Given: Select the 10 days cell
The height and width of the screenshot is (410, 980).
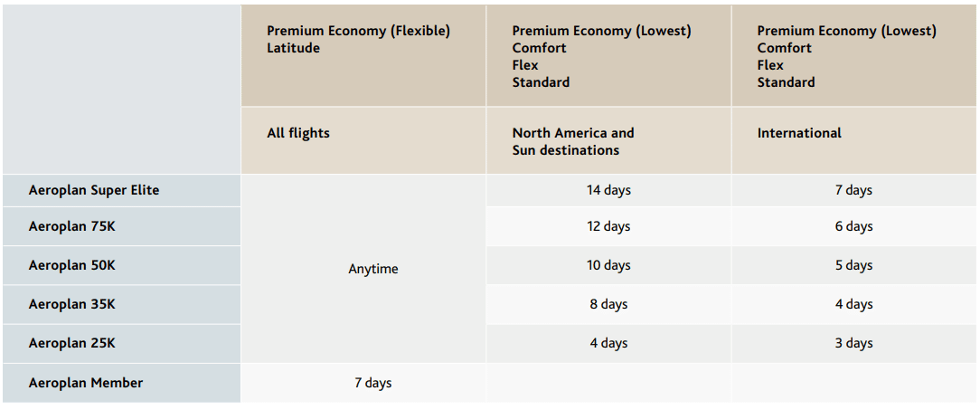Looking at the screenshot, I should click(608, 265).
